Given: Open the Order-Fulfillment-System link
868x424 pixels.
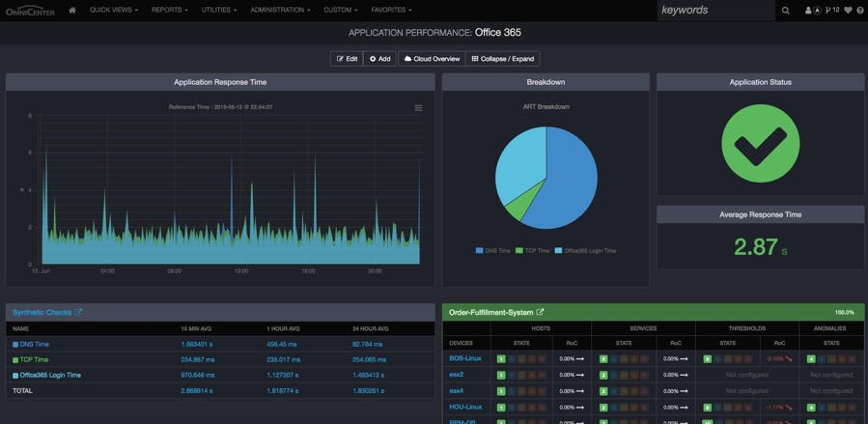Looking at the screenshot, I should click(x=491, y=312).
